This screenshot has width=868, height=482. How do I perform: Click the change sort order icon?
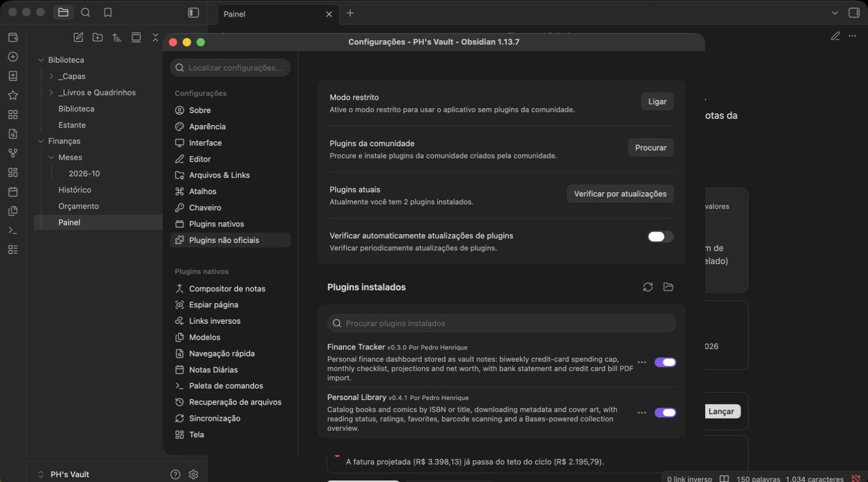point(117,37)
